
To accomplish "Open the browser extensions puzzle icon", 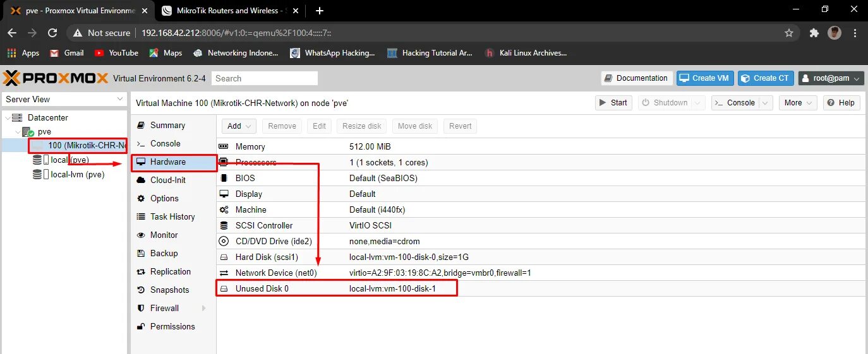I will (814, 33).
